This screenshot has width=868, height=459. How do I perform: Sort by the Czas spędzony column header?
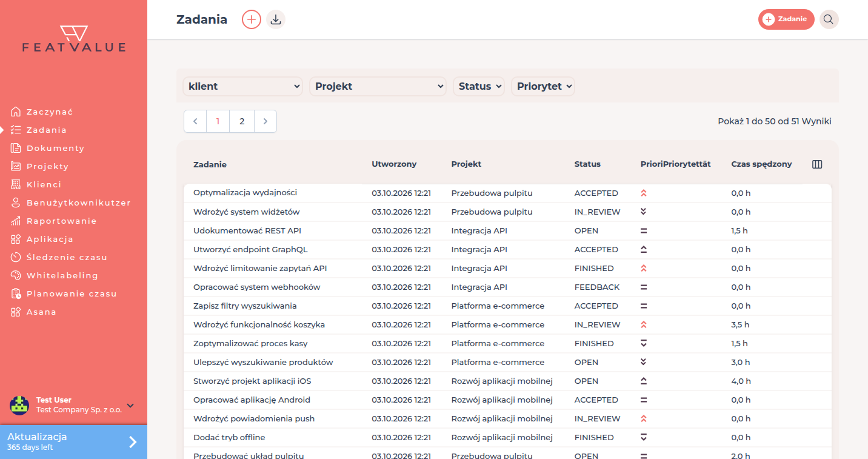761,164
